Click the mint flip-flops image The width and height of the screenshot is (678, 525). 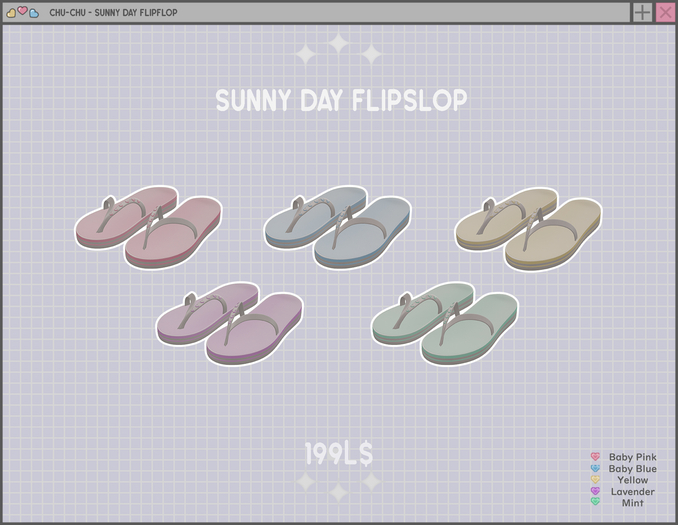pyautogui.click(x=445, y=323)
